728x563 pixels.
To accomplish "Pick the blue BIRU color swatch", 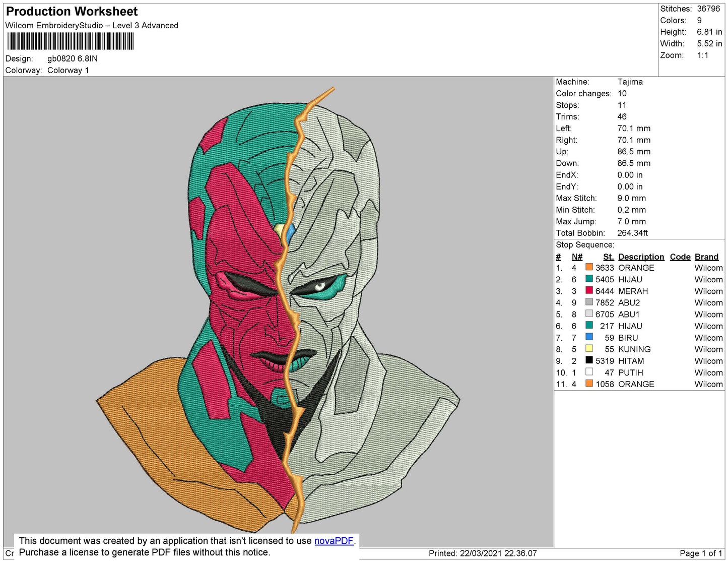I will [x=589, y=337].
